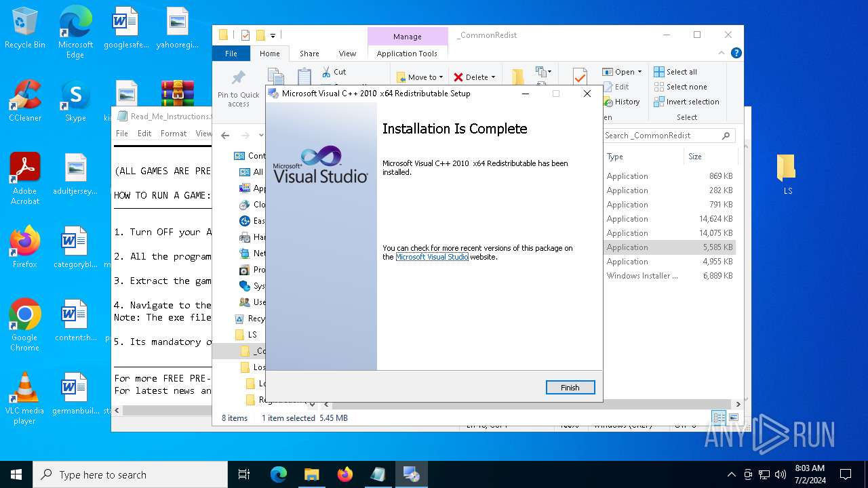
Task: Open the File tab in File Explorer
Action: pos(231,54)
